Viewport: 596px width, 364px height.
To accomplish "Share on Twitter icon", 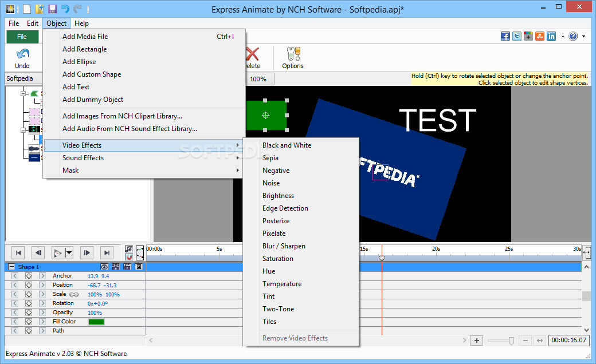I will [516, 36].
